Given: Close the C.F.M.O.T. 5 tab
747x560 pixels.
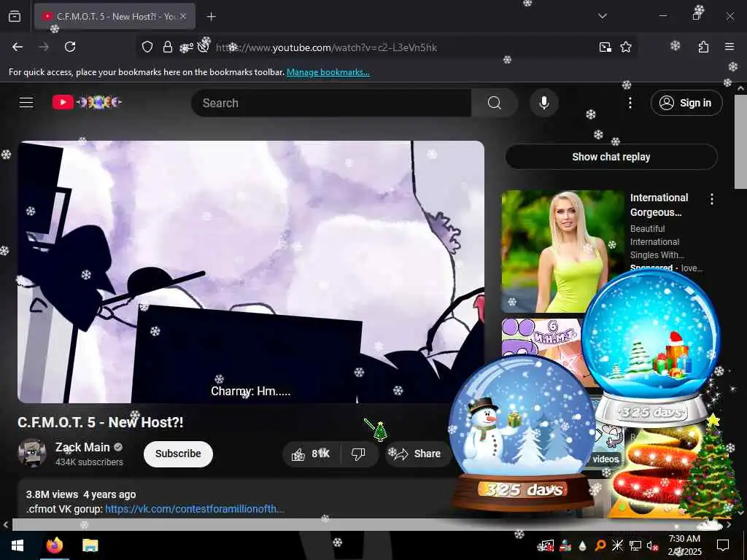Looking at the screenshot, I should (183, 16).
